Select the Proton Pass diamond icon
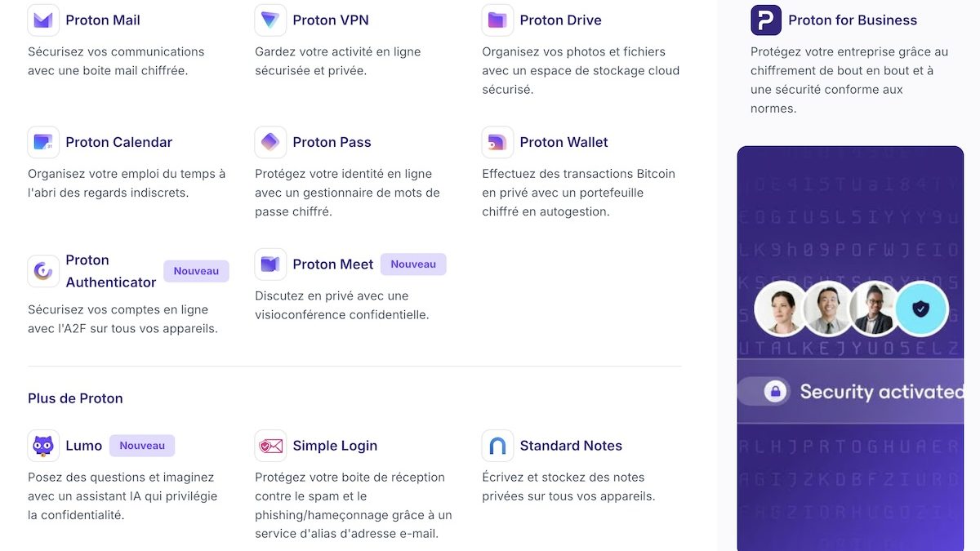The width and height of the screenshot is (980, 551). [270, 142]
